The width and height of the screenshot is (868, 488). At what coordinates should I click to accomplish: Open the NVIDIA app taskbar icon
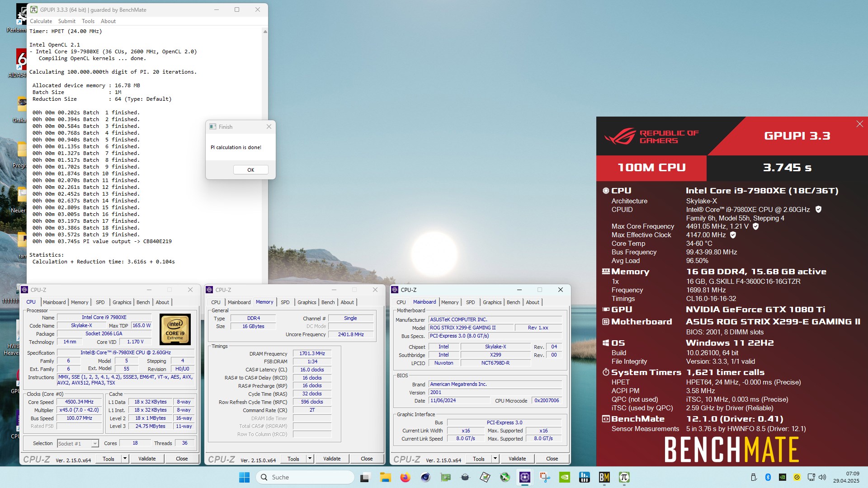pyautogui.click(x=565, y=477)
